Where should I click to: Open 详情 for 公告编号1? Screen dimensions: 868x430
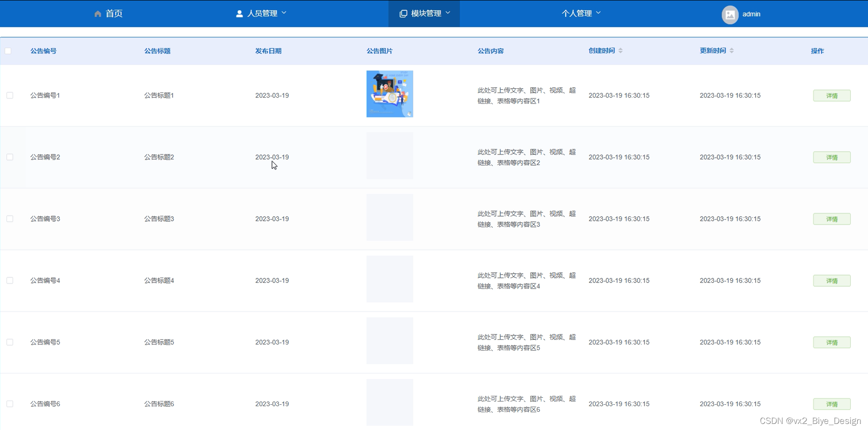click(832, 96)
